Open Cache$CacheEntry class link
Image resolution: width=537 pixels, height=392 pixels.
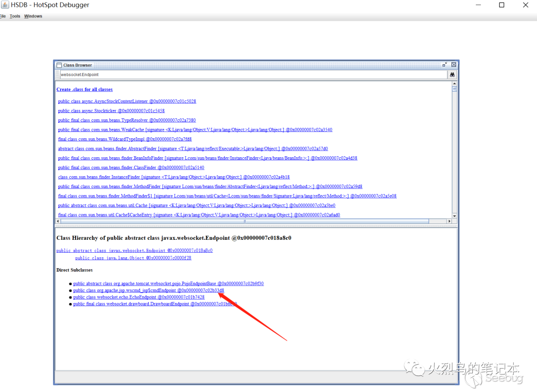[x=199, y=215]
